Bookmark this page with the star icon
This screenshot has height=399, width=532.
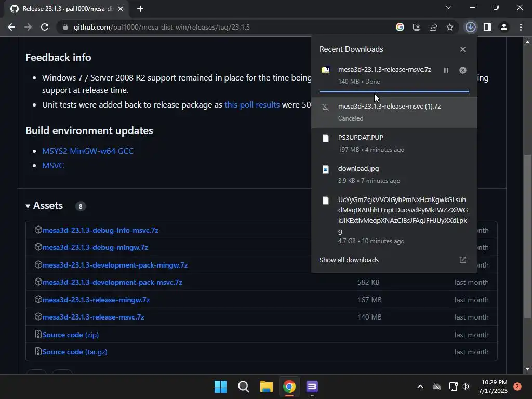pos(450,27)
